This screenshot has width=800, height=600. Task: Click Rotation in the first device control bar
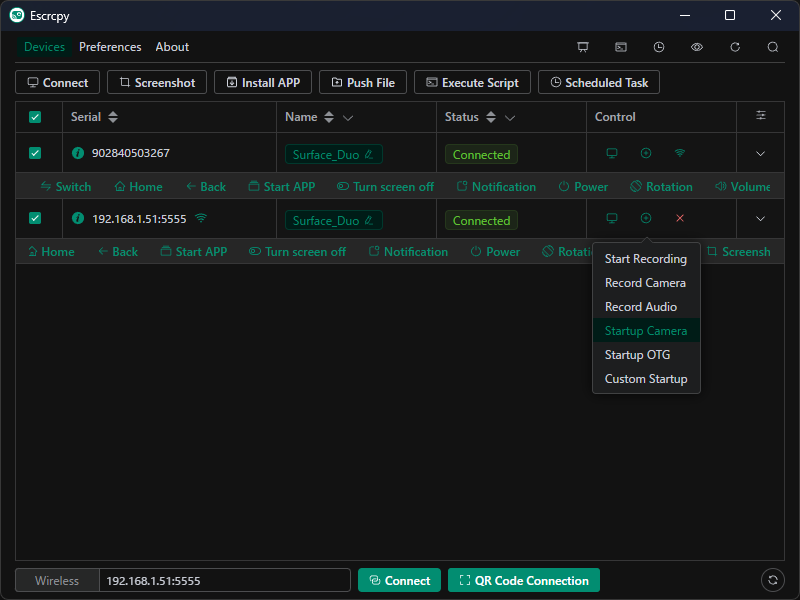(662, 187)
